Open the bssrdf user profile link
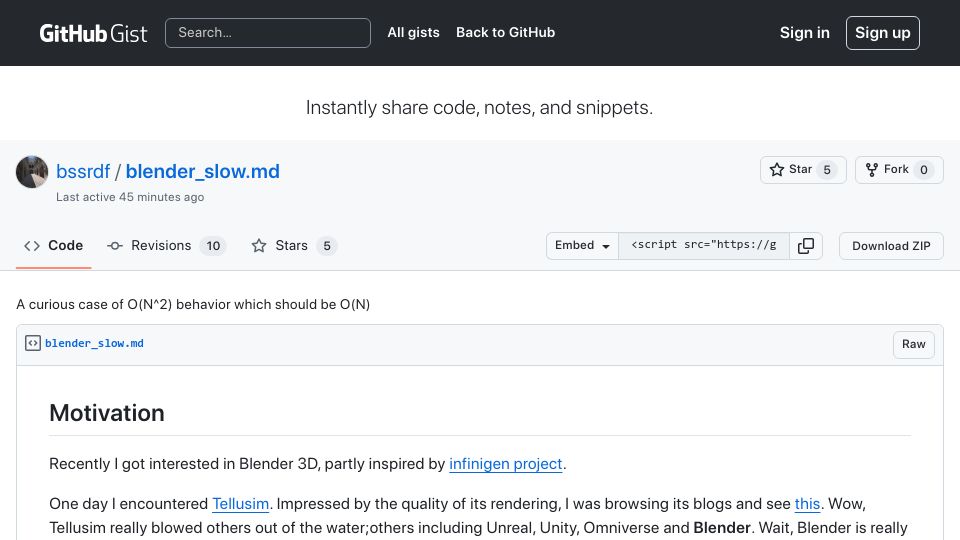960x540 pixels. tap(83, 171)
